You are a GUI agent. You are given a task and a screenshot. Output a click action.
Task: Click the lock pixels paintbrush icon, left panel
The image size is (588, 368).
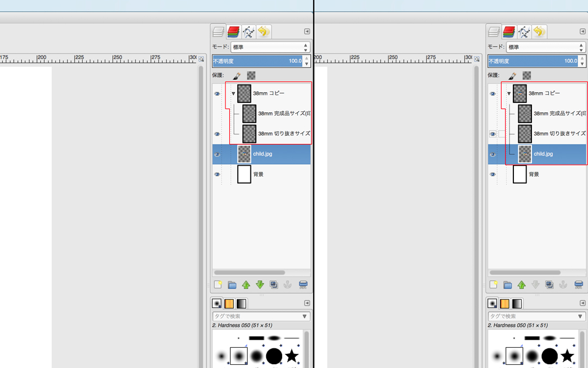coord(237,76)
